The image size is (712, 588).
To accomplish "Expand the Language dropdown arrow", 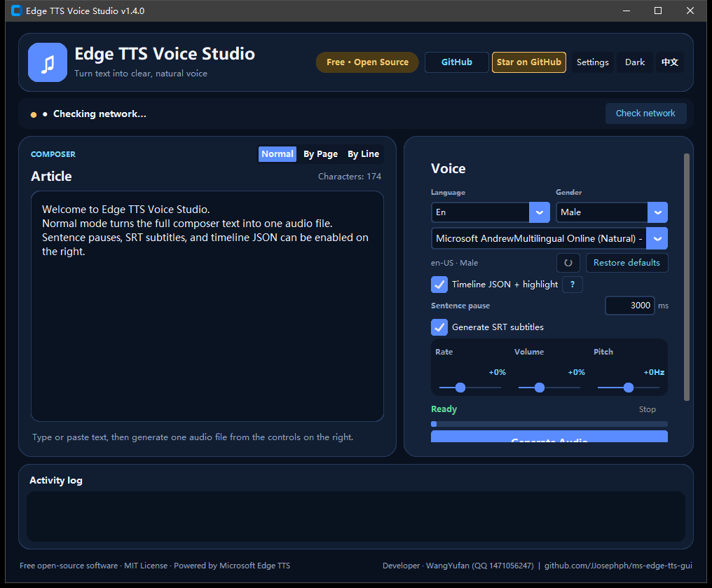I will click(540, 212).
